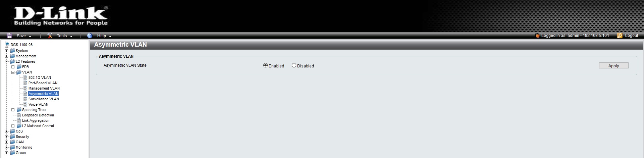Click the Security folder icon
Screen dimensions: 644x158
click(x=13, y=137)
